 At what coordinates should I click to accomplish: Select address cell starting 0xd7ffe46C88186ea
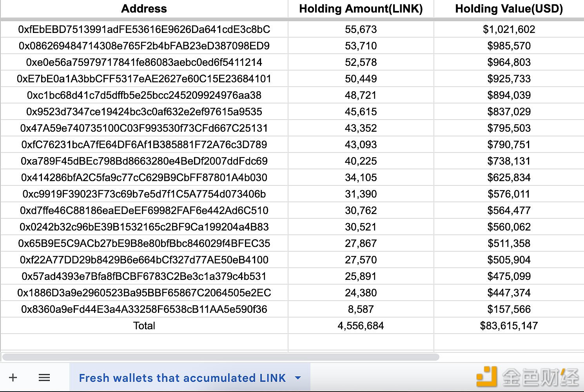144,211
